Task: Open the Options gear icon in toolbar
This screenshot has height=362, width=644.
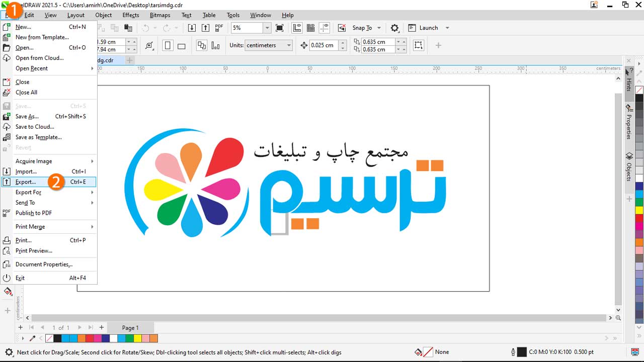Action: click(x=395, y=28)
